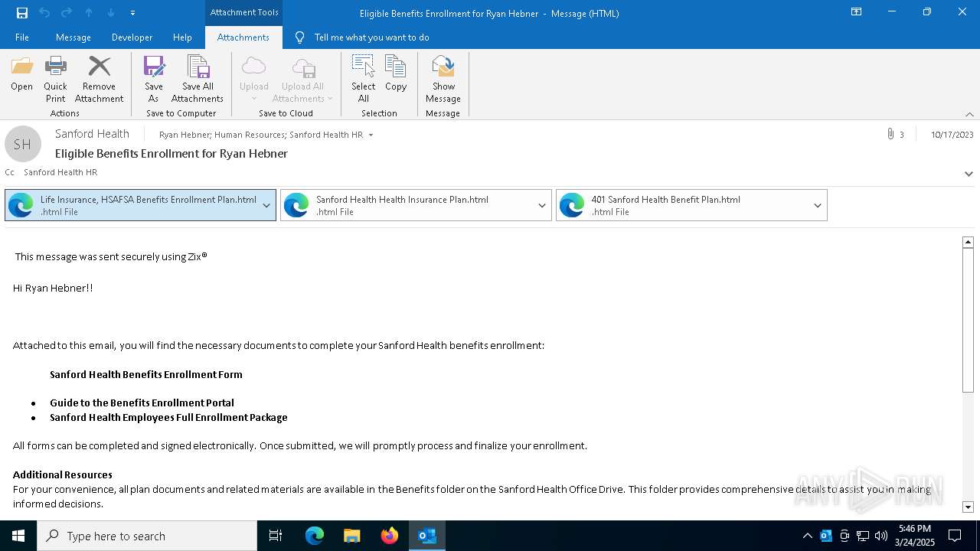
Task: Collapse the ribbon with the arrow
Action: point(969,114)
